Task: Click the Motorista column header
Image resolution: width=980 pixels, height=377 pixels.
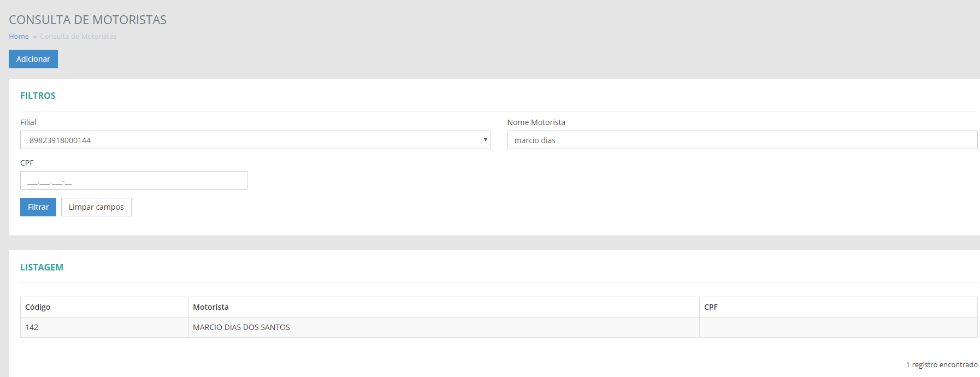Action: pyautogui.click(x=211, y=307)
